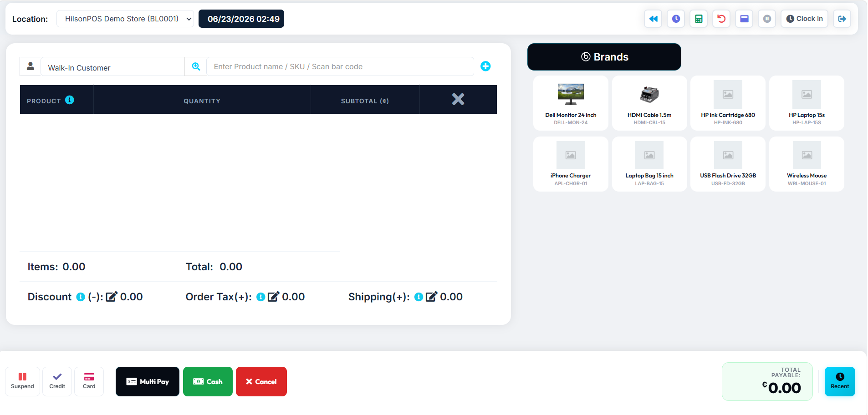Click the Total: 0.00 text

[214, 267]
